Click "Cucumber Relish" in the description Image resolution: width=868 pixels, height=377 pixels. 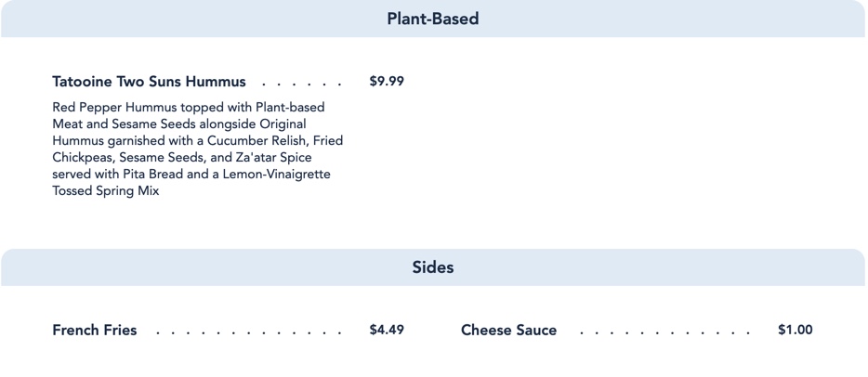click(254, 140)
